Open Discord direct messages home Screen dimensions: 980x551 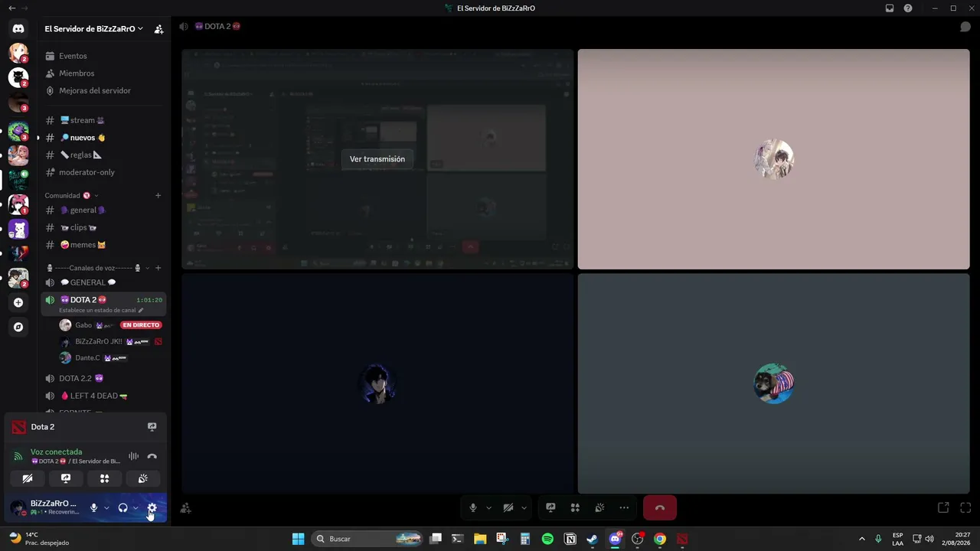pyautogui.click(x=18, y=28)
